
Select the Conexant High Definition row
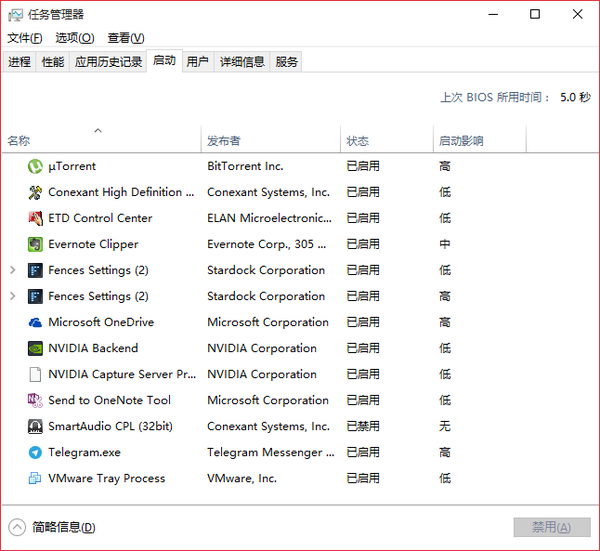(x=300, y=192)
